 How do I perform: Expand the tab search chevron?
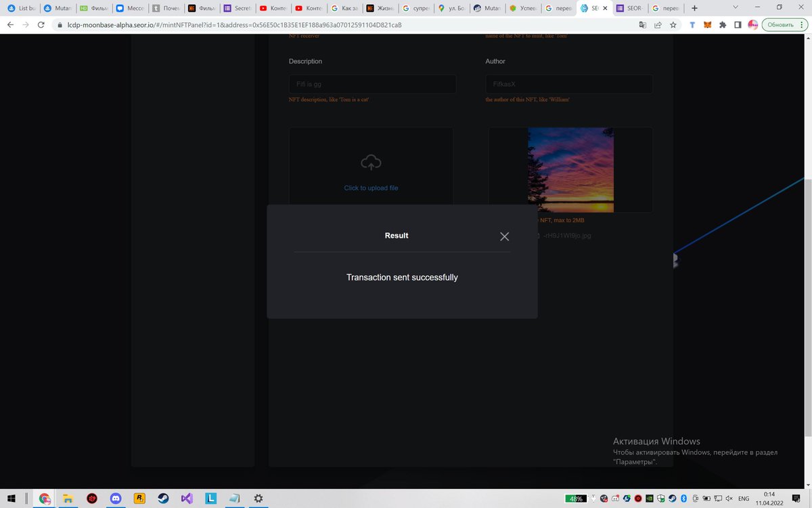736,8
